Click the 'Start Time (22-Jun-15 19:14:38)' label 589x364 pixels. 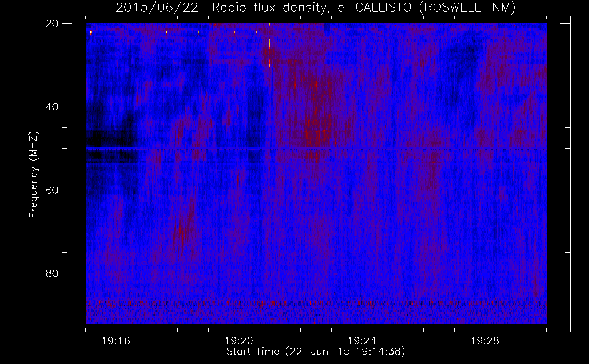click(x=316, y=352)
